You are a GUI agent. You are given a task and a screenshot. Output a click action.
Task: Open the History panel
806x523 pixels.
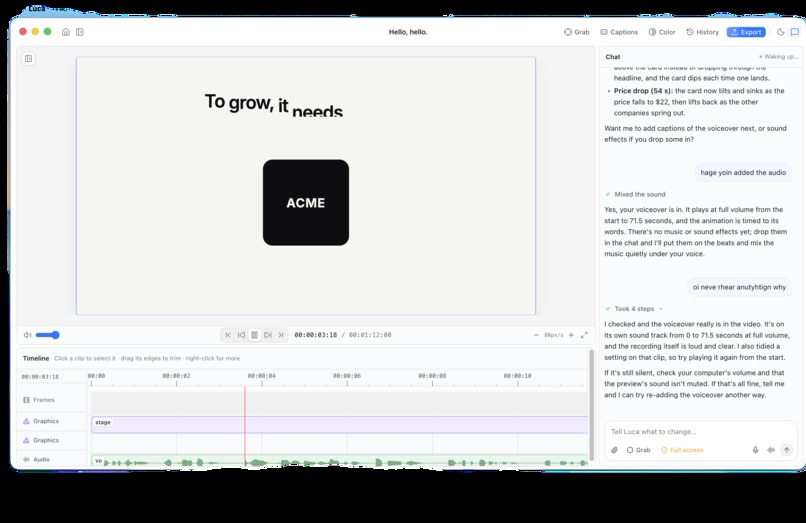(x=703, y=32)
